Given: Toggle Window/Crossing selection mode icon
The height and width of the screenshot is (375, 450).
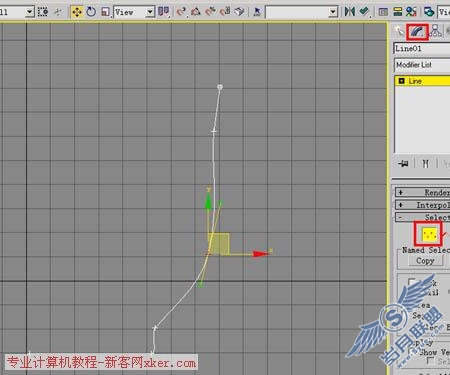Looking at the screenshot, I should pos(58,12).
